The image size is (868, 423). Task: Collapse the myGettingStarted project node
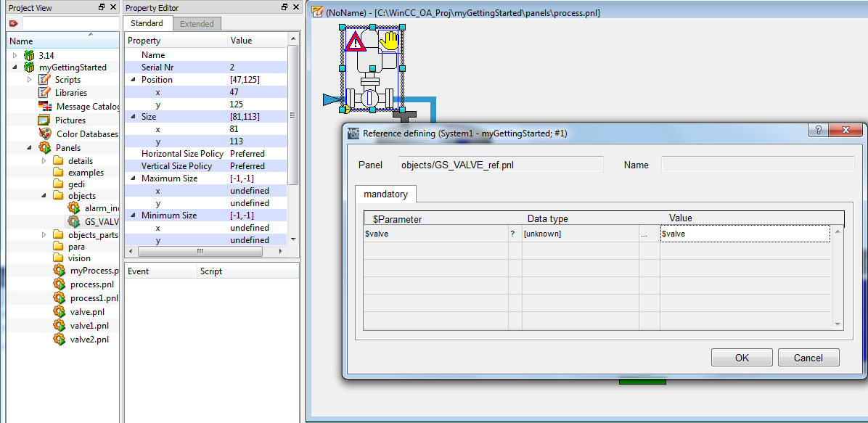click(x=15, y=67)
